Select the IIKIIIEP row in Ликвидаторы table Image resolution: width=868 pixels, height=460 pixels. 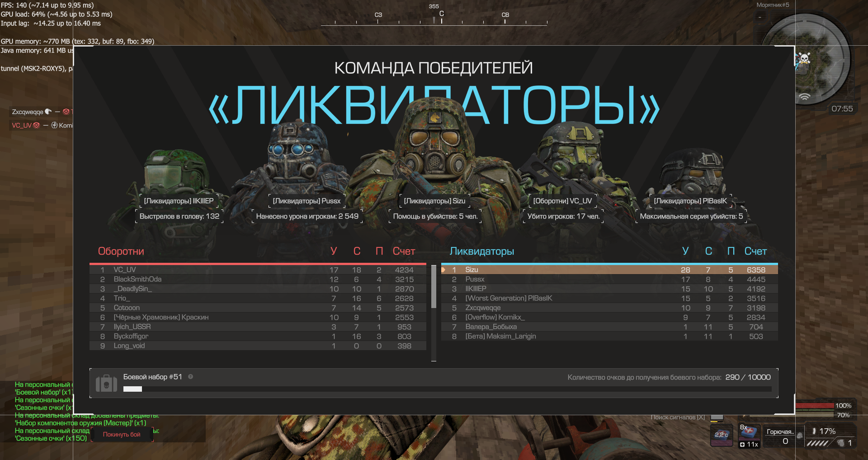click(609, 289)
